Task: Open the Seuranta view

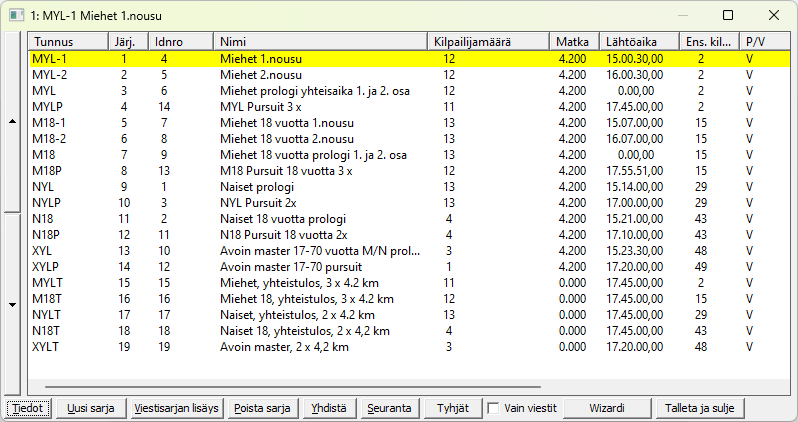Action: tap(389, 409)
